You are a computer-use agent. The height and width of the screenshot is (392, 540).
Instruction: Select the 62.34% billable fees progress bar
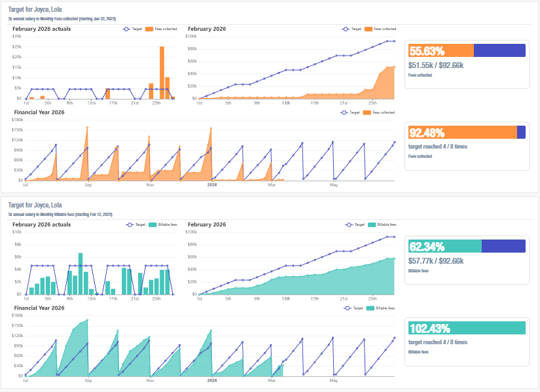click(x=467, y=246)
